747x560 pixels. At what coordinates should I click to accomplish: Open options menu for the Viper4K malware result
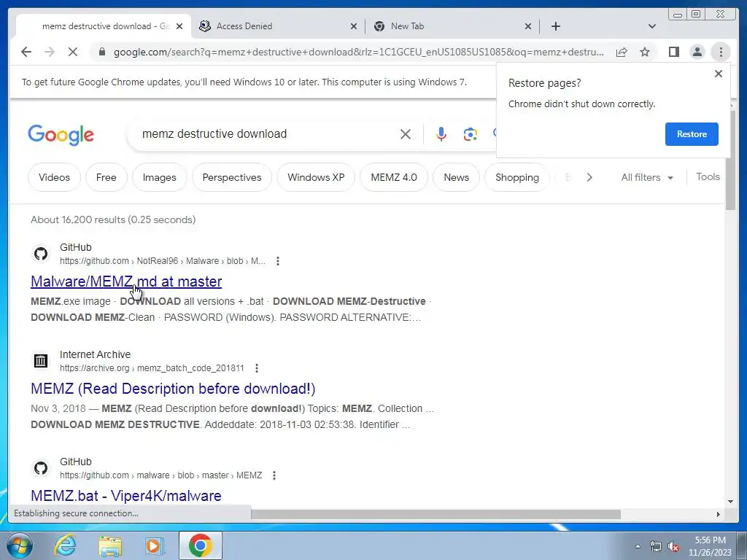point(274,475)
